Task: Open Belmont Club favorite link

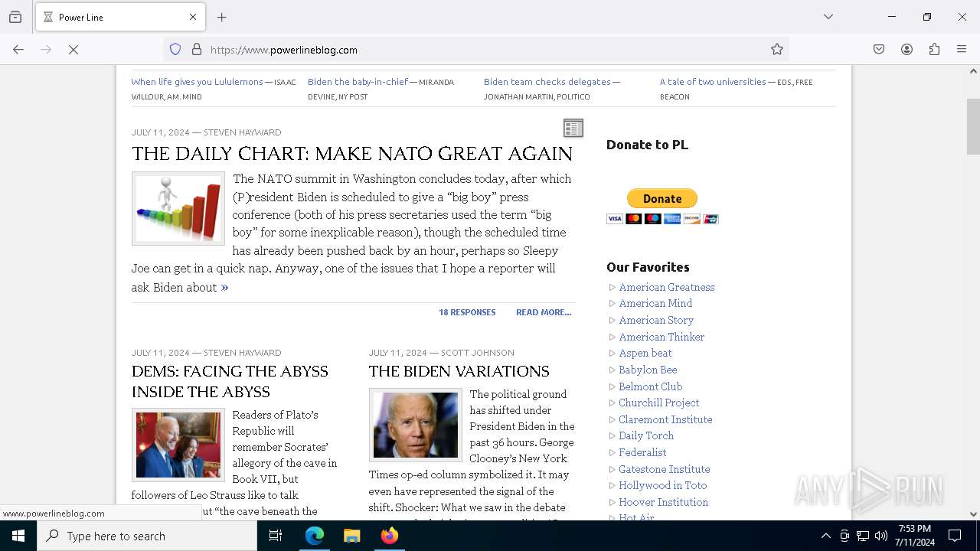Action: point(650,386)
